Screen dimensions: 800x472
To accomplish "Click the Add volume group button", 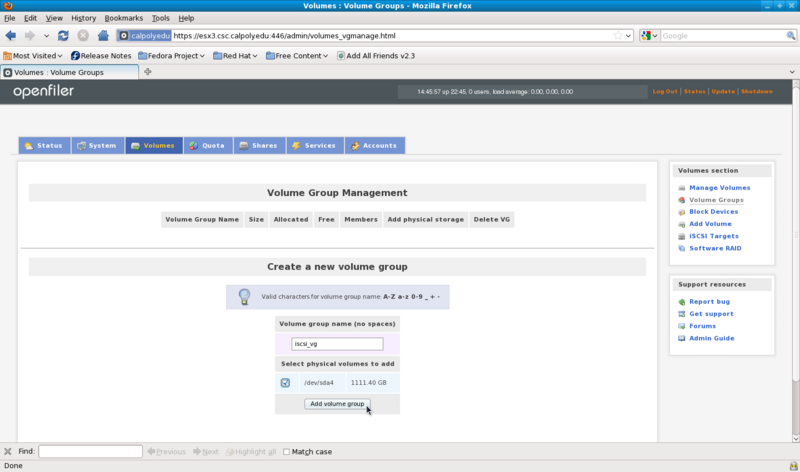I will click(337, 404).
